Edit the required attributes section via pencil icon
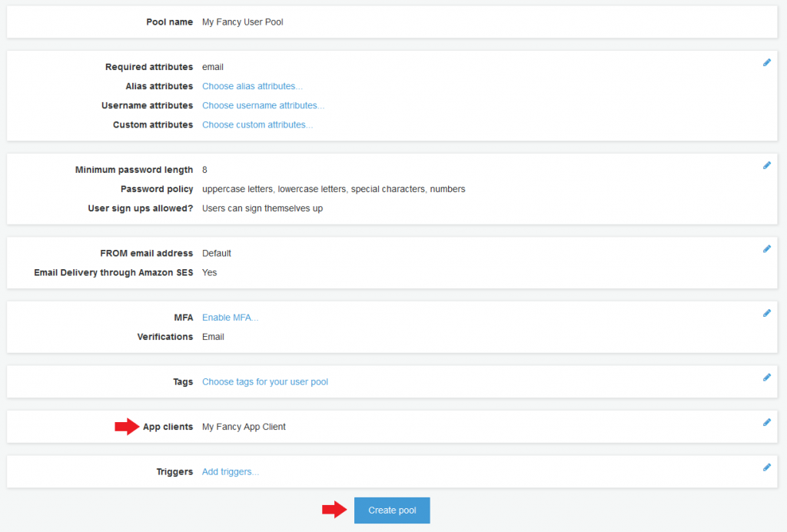The image size is (787, 532). 766,62
